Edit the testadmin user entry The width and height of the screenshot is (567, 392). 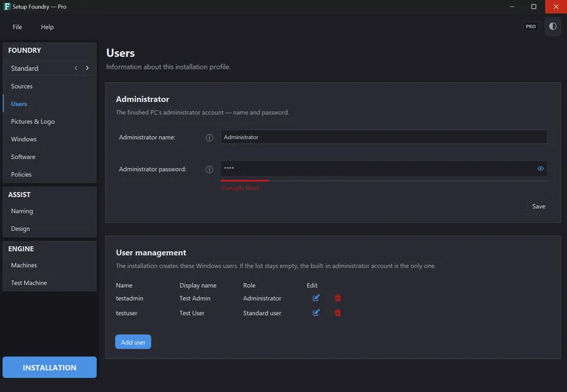coord(316,298)
